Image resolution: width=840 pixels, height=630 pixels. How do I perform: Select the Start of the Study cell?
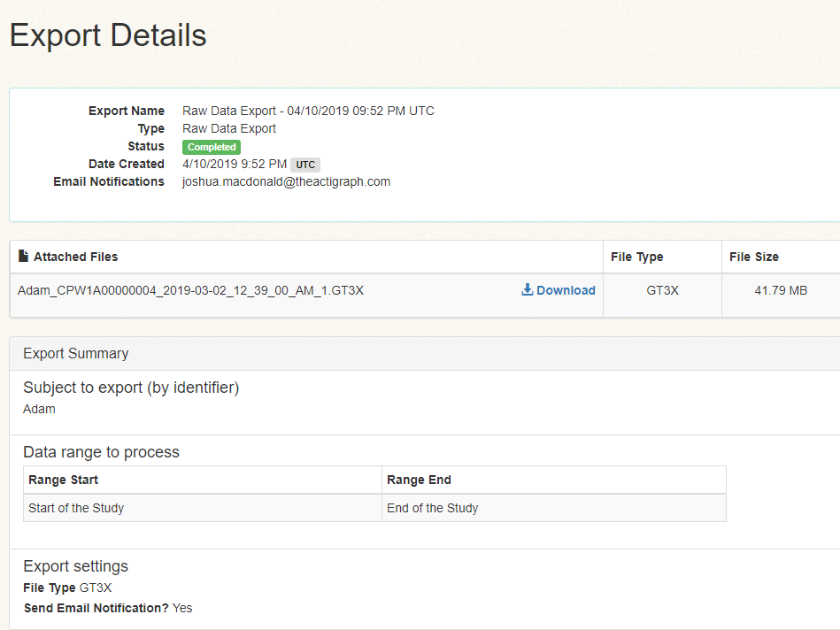(76, 508)
